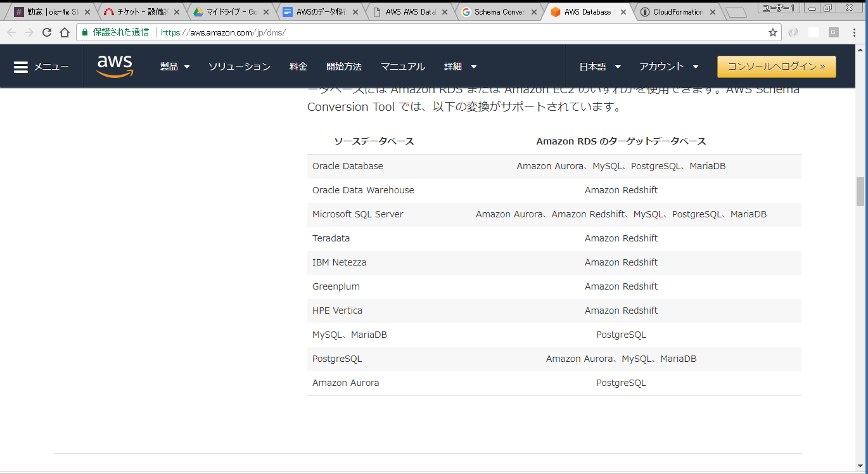Open ソリューション in the nav bar
868x474 pixels.
239,67
